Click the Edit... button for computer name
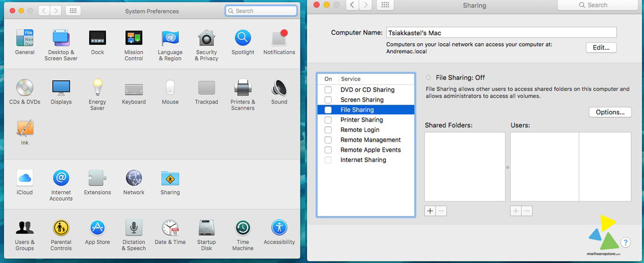Viewport: 644px width, 263px height. click(x=601, y=48)
